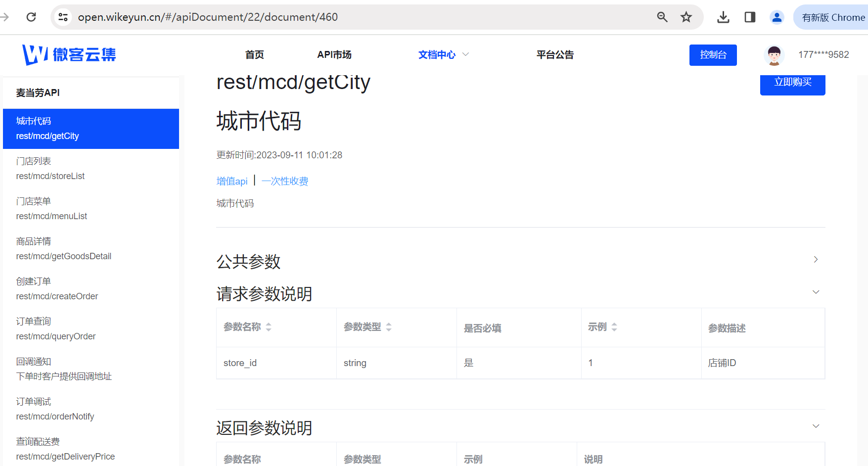Click 增值api link
Image resolution: width=868 pixels, height=466 pixels.
(232, 181)
